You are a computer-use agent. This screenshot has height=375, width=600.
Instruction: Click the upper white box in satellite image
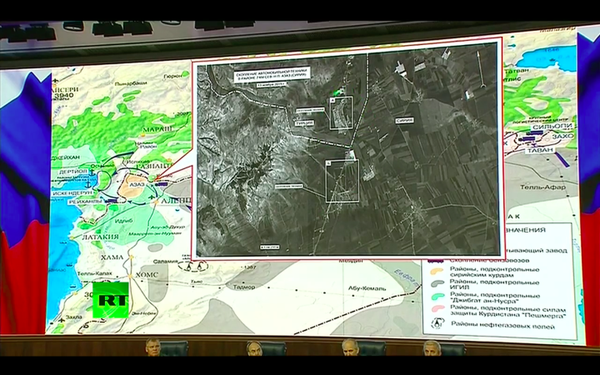click(341, 112)
